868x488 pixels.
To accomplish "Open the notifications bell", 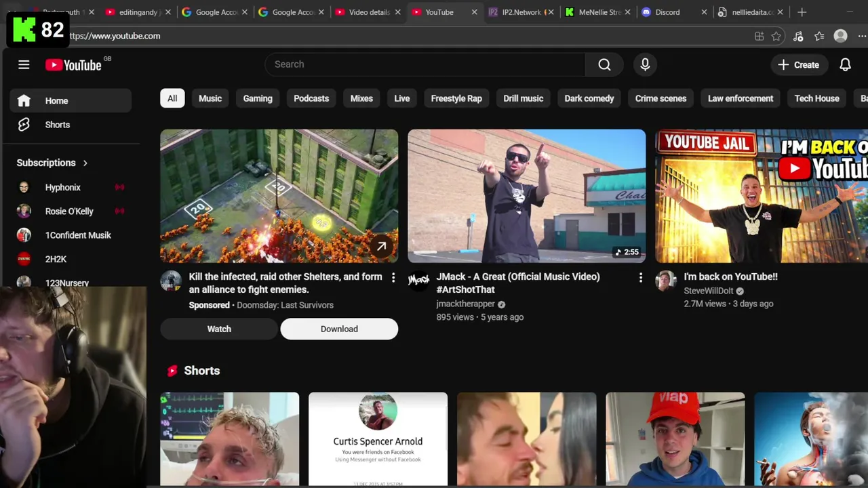I will (845, 65).
